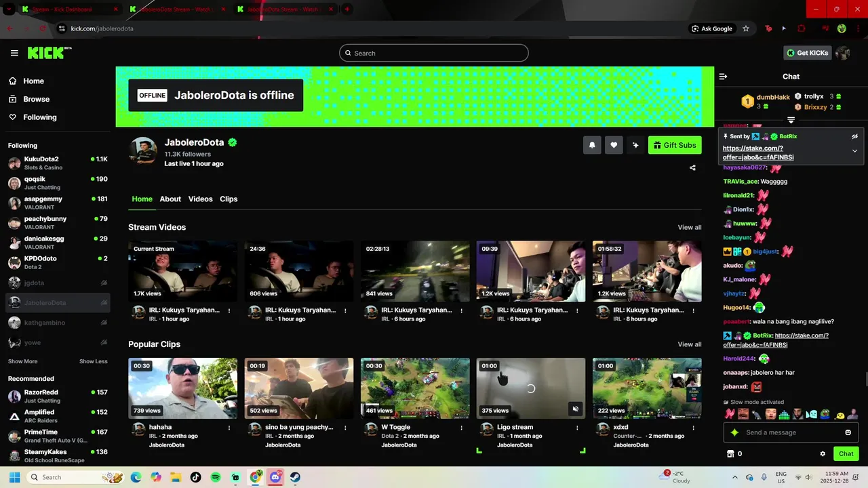Open the chat shop icon
Screen dimensions: 868x488
(730, 454)
